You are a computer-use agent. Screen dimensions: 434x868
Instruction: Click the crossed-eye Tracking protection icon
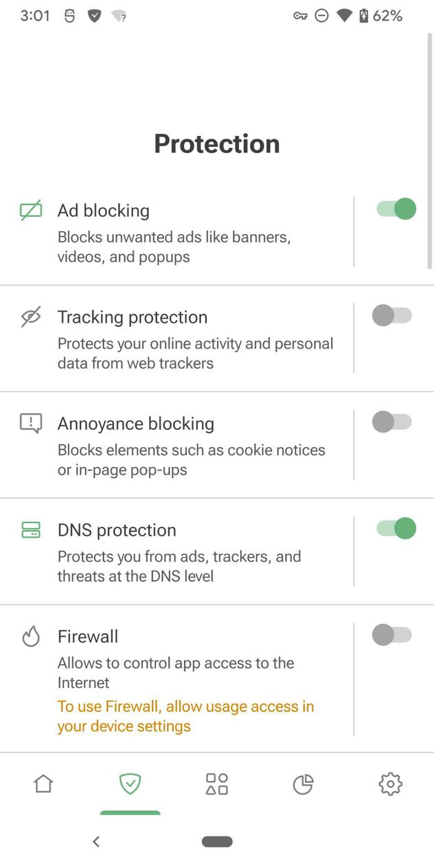30,317
